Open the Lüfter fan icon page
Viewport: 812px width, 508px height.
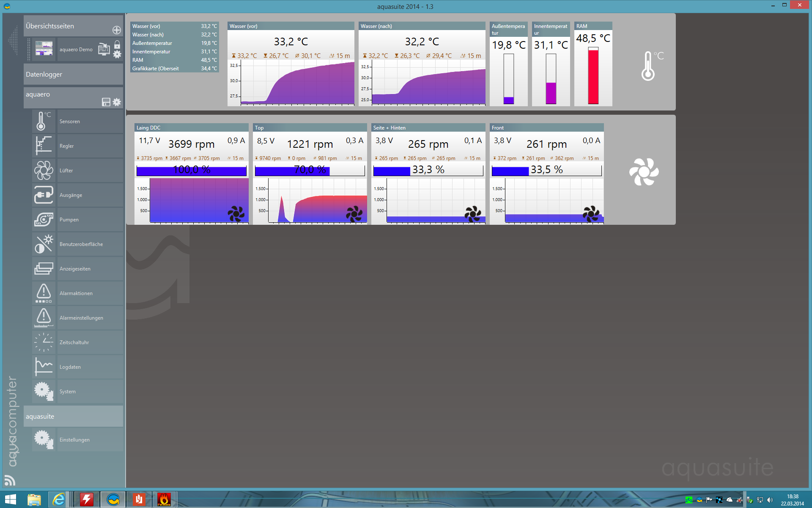pos(44,171)
